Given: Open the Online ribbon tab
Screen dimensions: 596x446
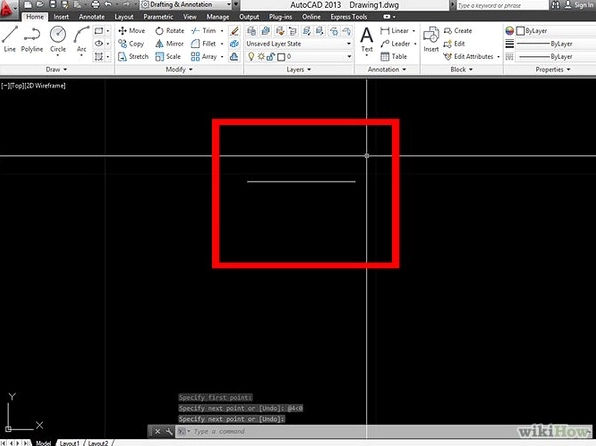Looking at the screenshot, I should pyautogui.click(x=311, y=17).
